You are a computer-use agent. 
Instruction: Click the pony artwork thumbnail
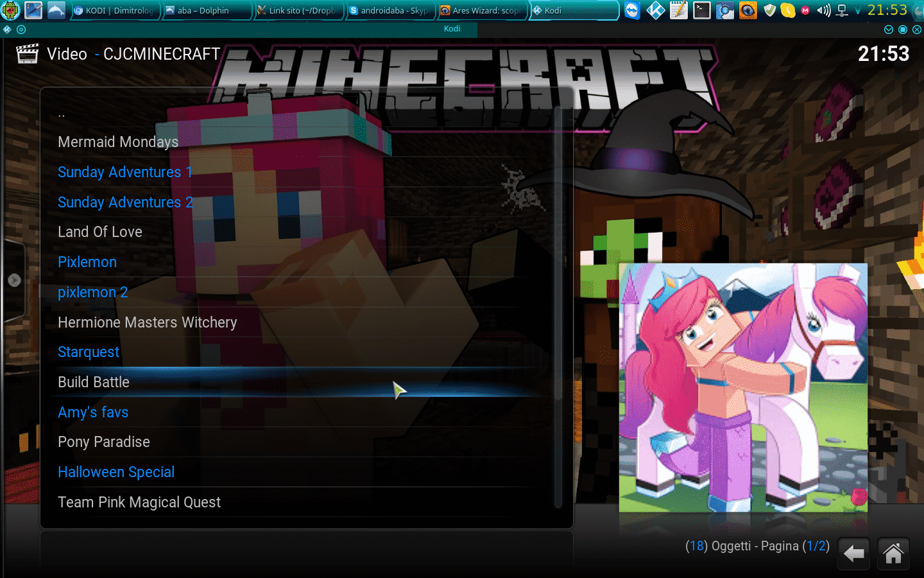(743, 387)
